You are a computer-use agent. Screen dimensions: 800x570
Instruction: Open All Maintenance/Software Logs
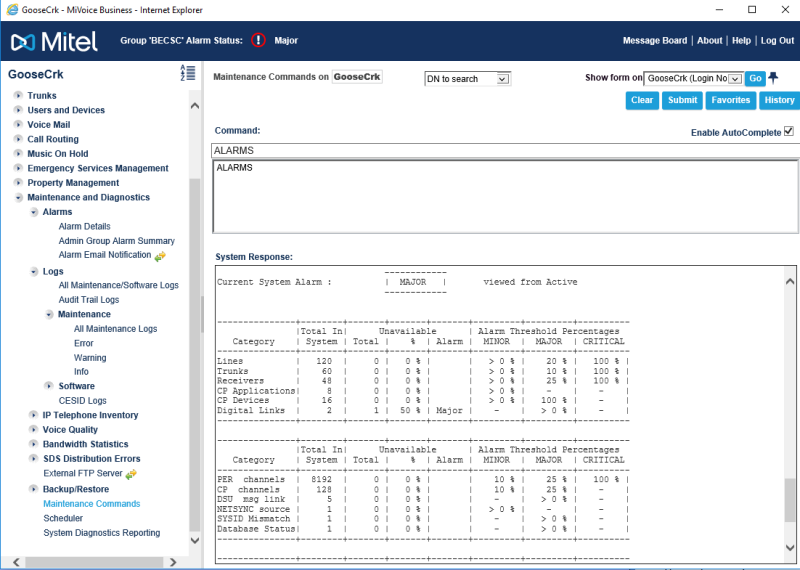click(x=118, y=285)
